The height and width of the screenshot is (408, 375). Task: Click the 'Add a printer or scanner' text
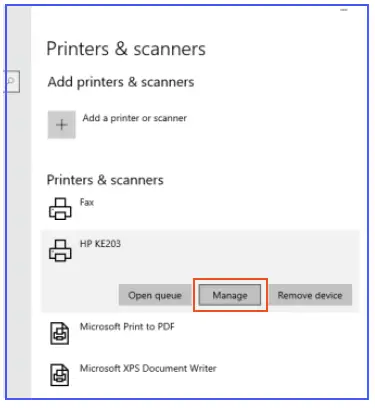(135, 118)
